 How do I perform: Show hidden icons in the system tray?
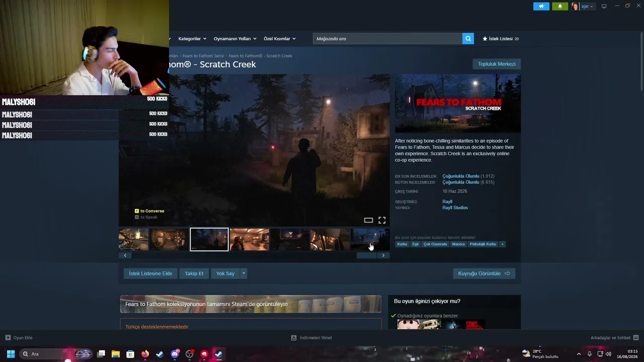(579, 354)
